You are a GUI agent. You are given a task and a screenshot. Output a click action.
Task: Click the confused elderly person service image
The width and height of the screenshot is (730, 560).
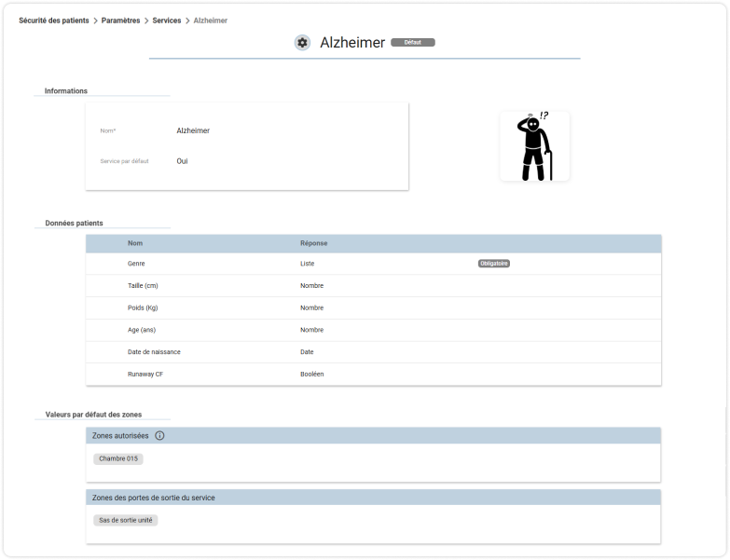534,146
